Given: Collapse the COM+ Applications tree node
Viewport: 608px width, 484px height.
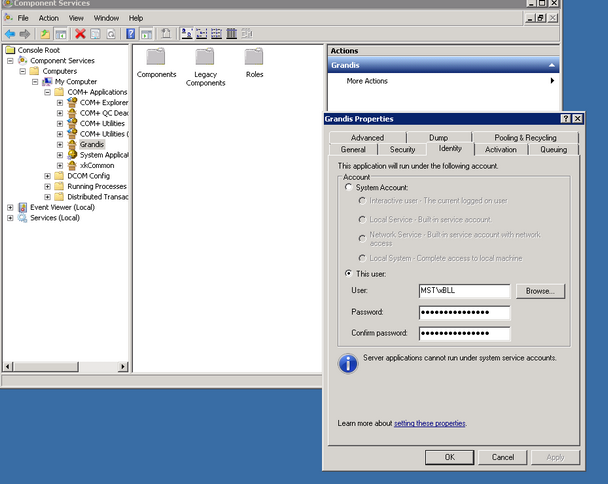Looking at the screenshot, I should (x=47, y=92).
